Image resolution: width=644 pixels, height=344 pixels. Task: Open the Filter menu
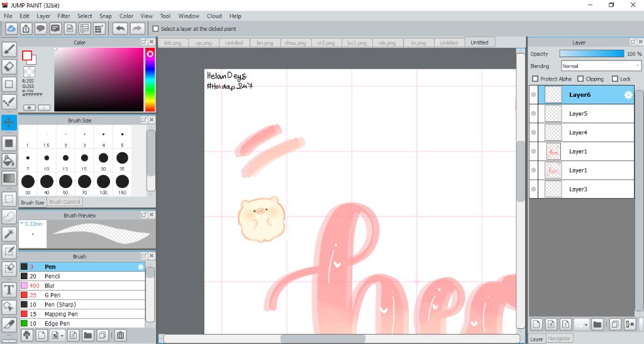point(64,16)
